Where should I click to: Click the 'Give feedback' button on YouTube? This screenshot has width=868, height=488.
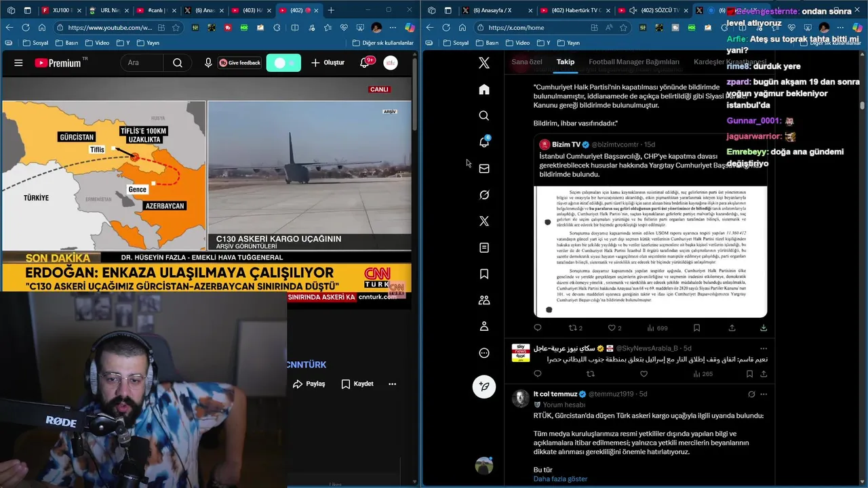click(239, 63)
